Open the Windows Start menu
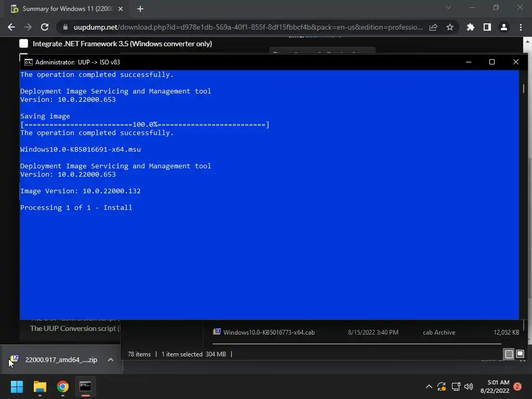 click(x=17, y=387)
